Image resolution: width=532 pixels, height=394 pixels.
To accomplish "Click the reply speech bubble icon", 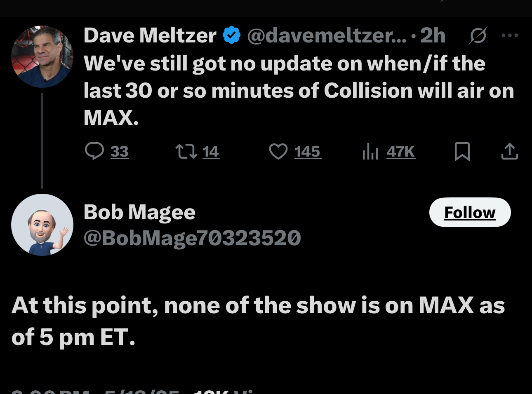I will [94, 151].
